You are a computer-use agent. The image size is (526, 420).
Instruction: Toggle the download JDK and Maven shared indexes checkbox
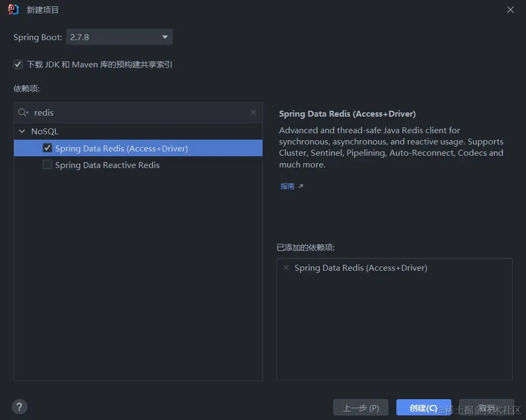[x=18, y=64]
